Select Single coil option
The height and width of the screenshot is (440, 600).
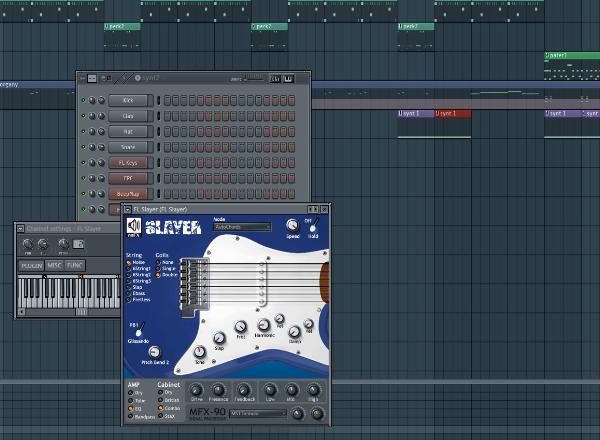tap(166, 269)
